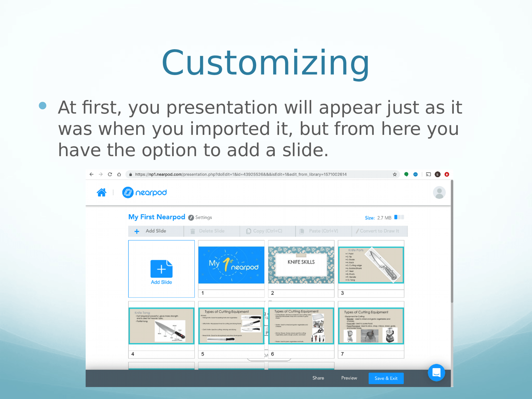The width and height of the screenshot is (532, 399).
Task: Click the large Add Slide tile
Action: (161, 269)
